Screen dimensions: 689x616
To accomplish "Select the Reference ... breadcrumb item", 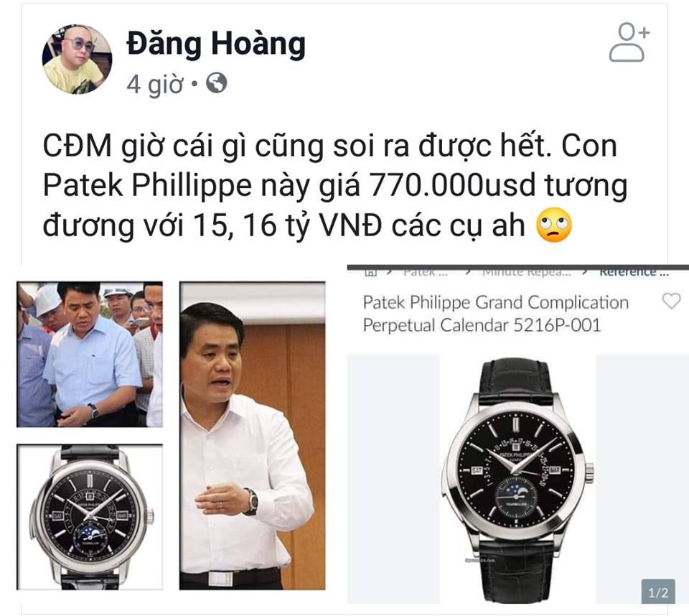I will [634, 271].
